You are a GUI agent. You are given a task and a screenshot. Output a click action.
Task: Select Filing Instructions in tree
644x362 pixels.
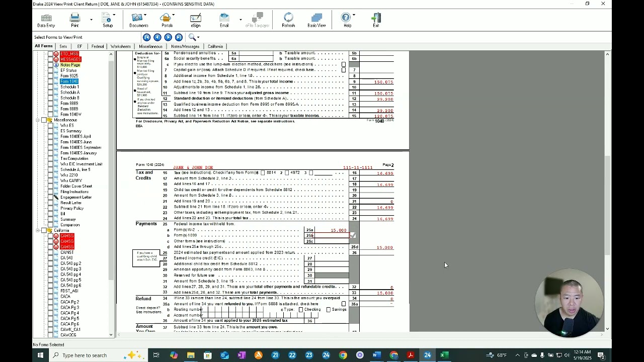click(74, 192)
